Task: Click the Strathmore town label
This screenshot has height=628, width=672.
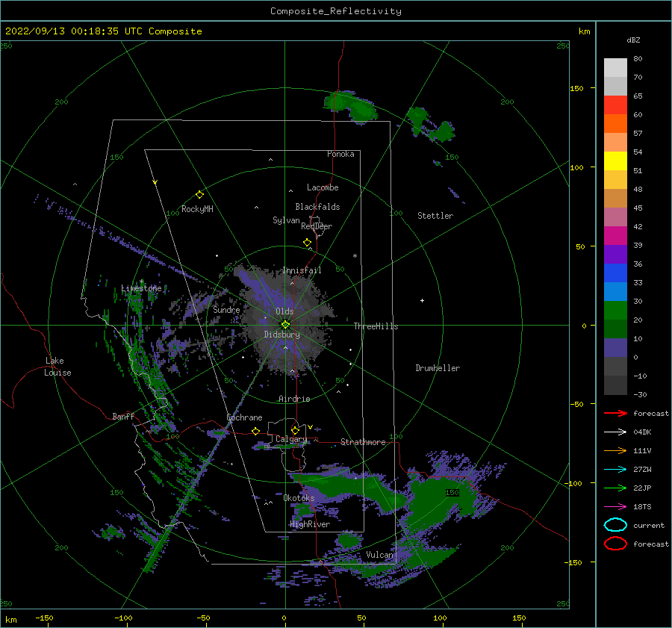Action: (x=363, y=442)
